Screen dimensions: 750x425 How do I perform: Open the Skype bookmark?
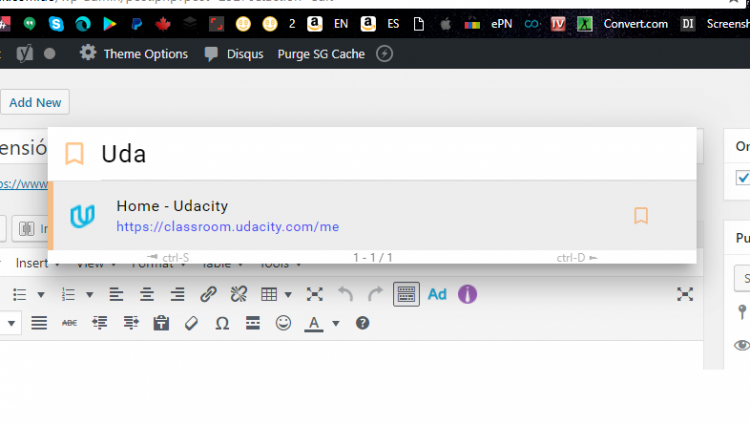[56, 23]
